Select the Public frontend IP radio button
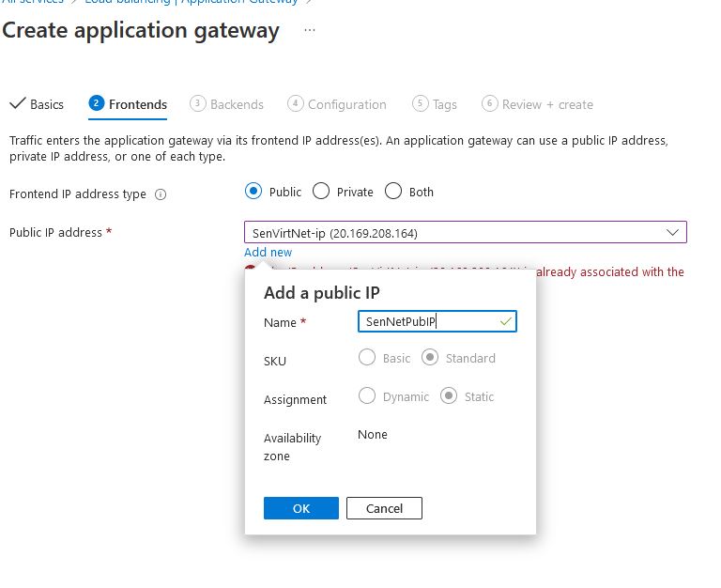 point(253,192)
